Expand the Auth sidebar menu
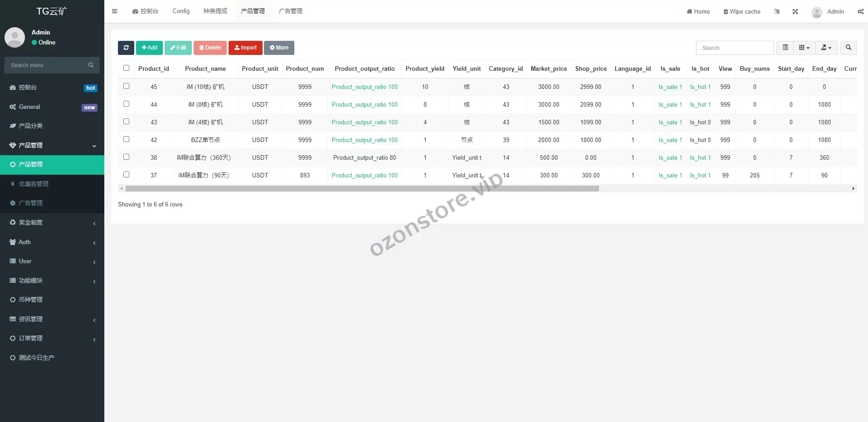This screenshot has width=868, height=422. pyautogui.click(x=52, y=242)
